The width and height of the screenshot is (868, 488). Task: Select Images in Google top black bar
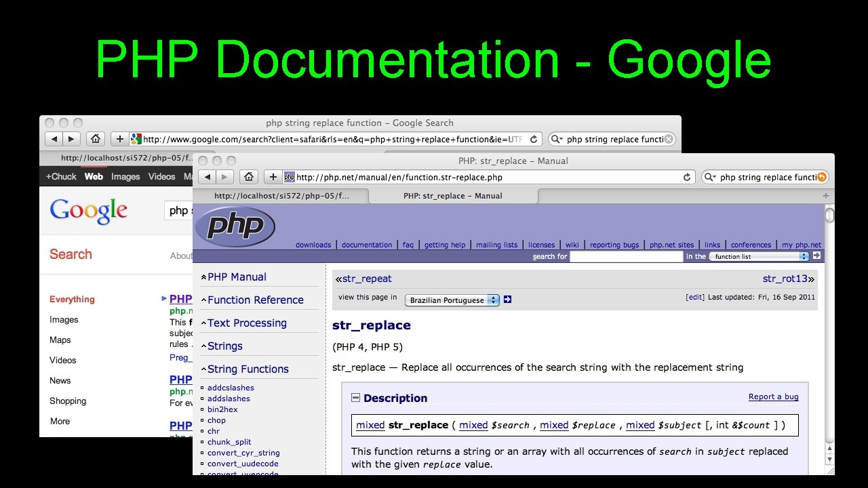tap(125, 176)
